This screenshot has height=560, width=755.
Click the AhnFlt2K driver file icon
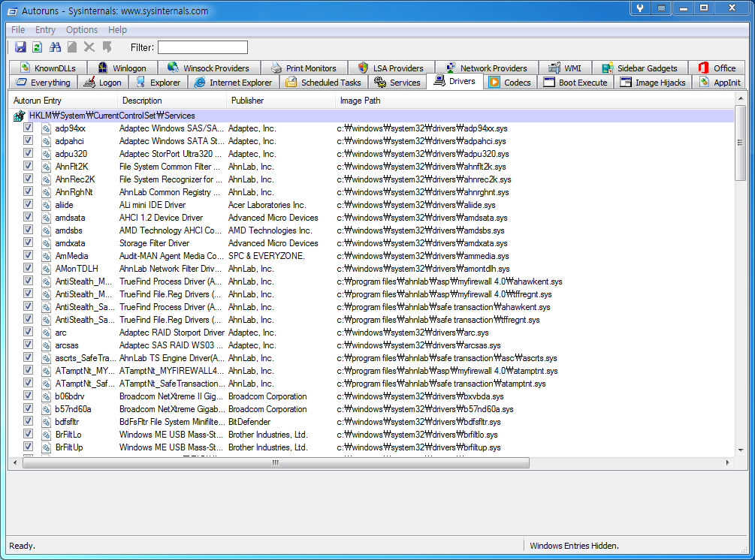(x=47, y=167)
